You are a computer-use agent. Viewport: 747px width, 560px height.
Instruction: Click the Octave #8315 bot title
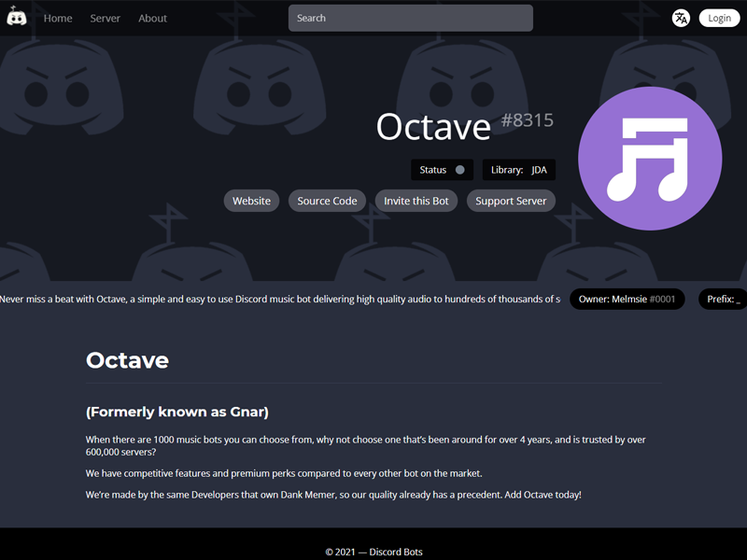[465, 126]
